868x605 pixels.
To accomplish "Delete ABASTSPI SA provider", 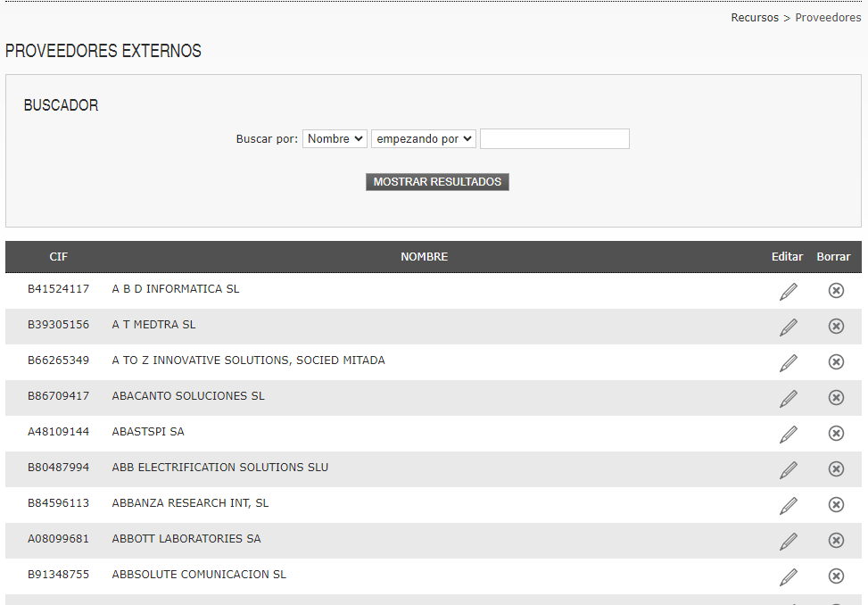I will 836,434.
